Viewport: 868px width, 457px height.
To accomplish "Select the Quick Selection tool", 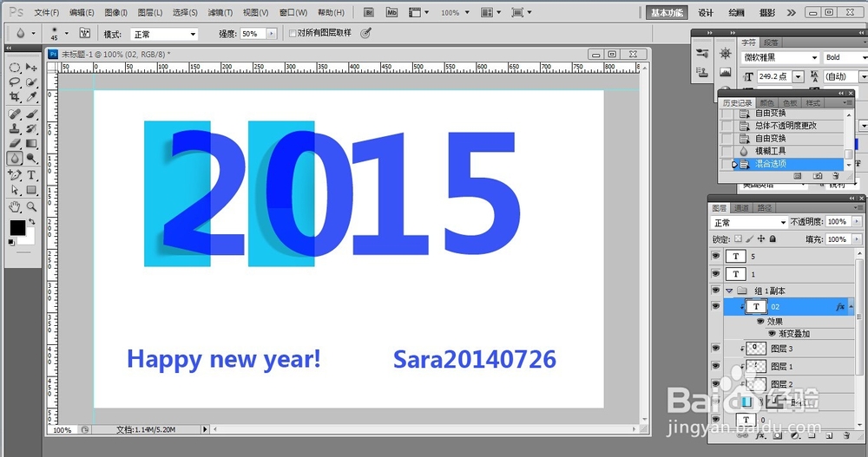I will coord(31,82).
